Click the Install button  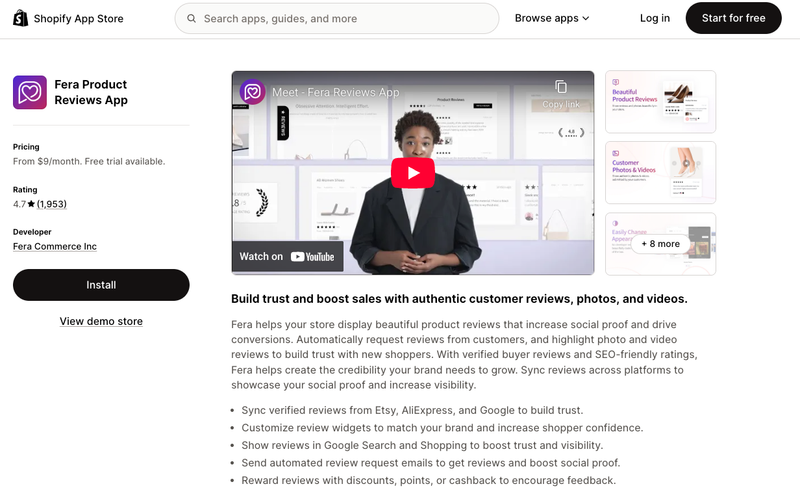click(x=101, y=285)
